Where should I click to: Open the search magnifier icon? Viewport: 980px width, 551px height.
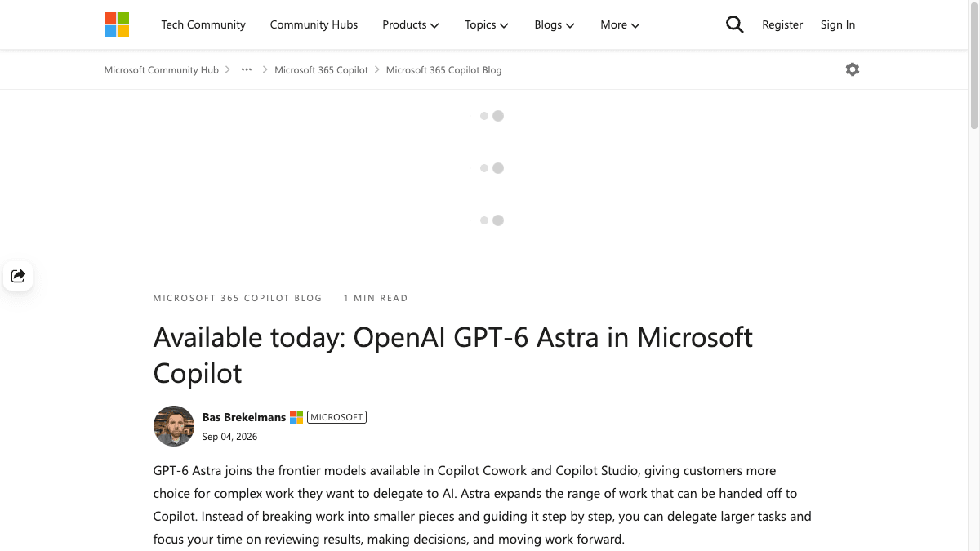point(735,24)
